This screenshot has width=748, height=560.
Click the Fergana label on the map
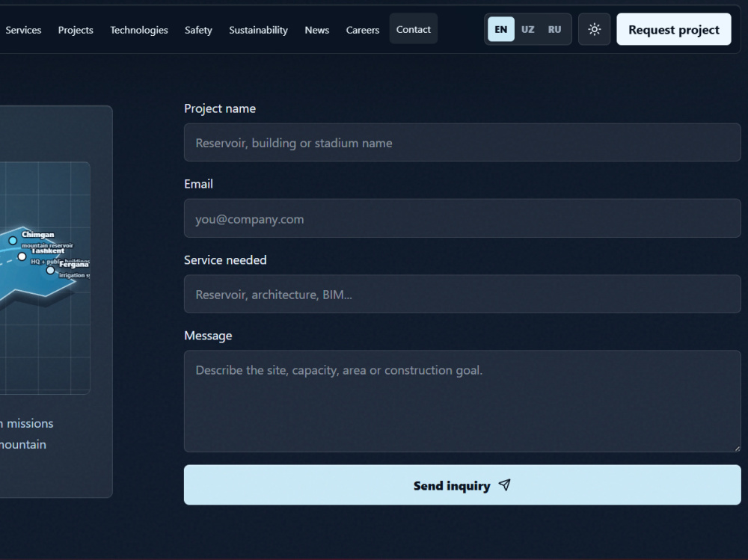pos(74,264)
